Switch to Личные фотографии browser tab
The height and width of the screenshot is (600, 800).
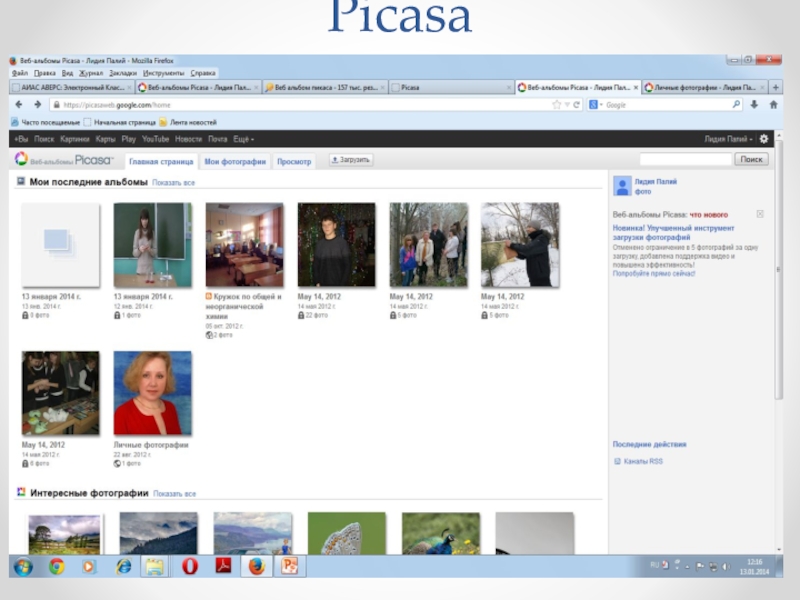[x=704, y=87]
